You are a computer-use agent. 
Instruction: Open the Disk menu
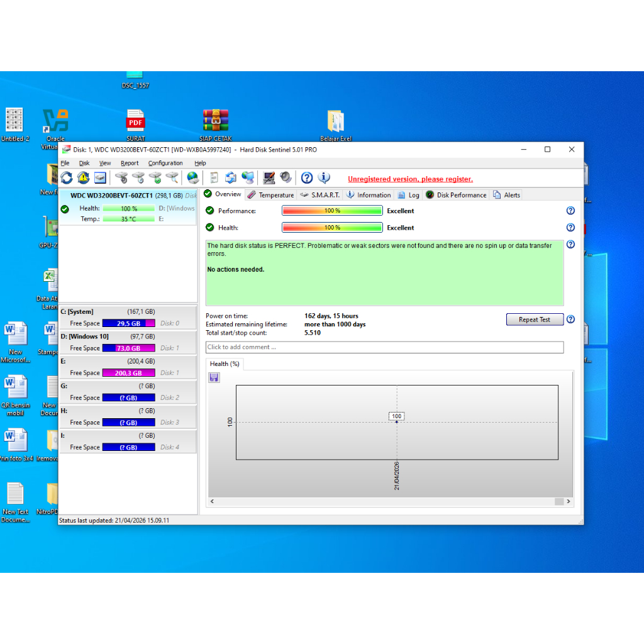click(84, 163)
